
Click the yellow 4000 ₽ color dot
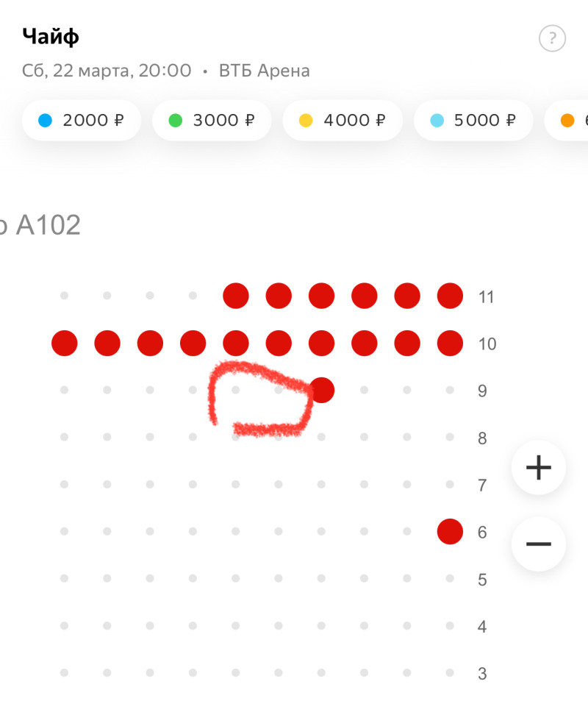[306, 121]
